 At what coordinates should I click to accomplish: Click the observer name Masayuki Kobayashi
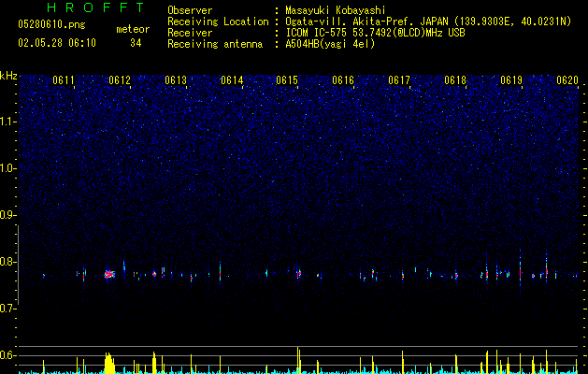[x=336, y=10]
